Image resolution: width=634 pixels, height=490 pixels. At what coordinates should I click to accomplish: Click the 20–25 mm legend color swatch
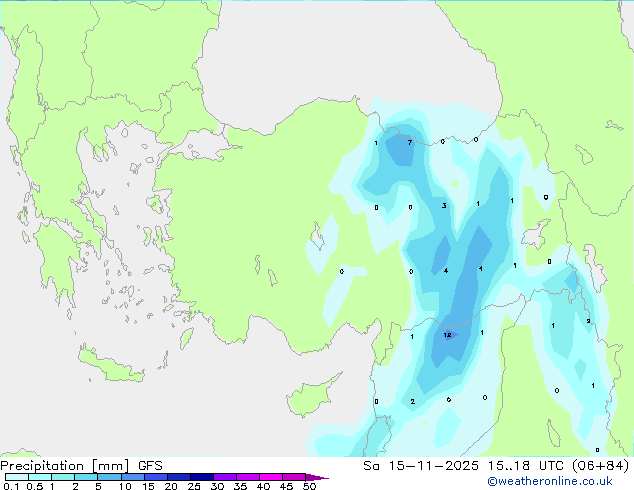click(x=179, y=477)
